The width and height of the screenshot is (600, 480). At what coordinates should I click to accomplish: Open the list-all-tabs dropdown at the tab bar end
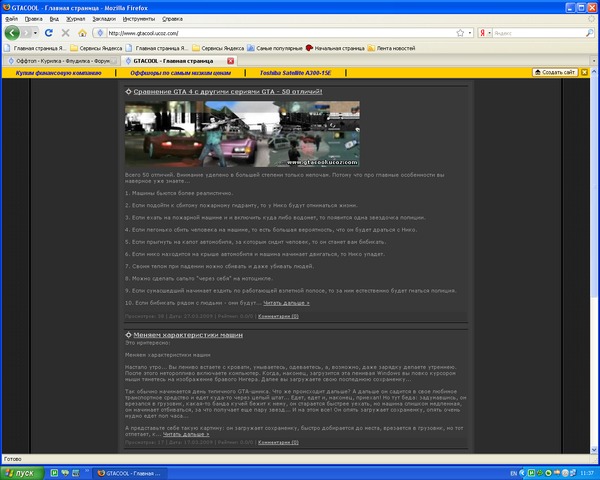point(593,61)
